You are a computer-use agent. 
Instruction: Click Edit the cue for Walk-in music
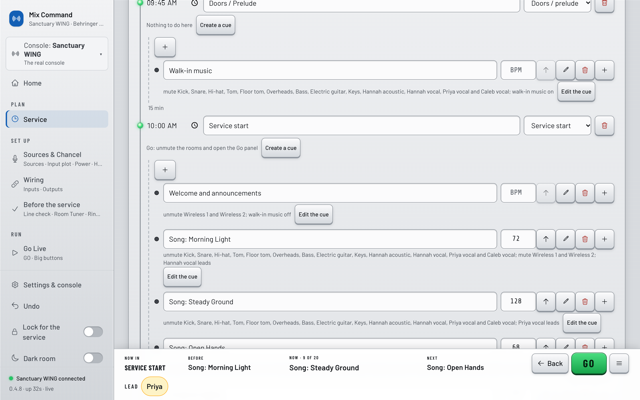pos(576,91)
